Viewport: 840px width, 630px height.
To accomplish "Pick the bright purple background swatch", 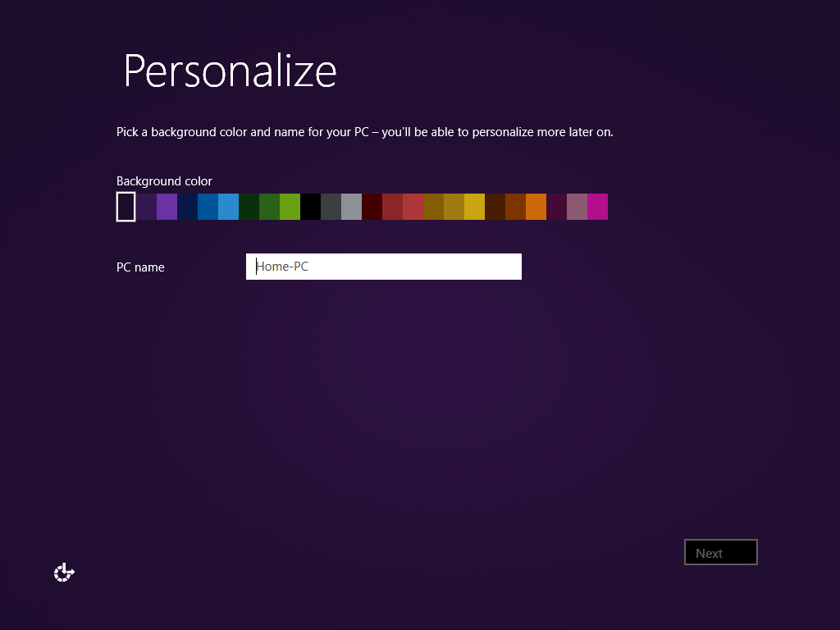I will [167, 207].
